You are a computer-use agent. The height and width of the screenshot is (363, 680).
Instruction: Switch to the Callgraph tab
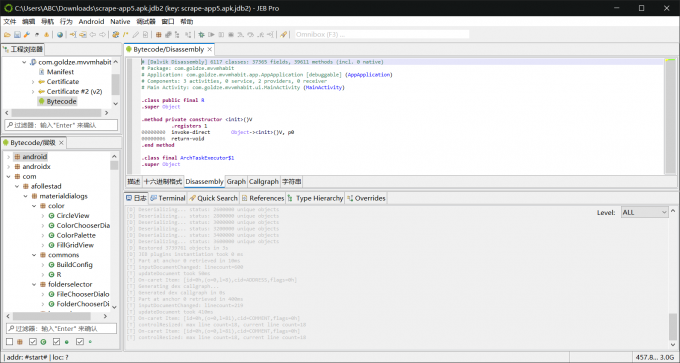(264, 182)
